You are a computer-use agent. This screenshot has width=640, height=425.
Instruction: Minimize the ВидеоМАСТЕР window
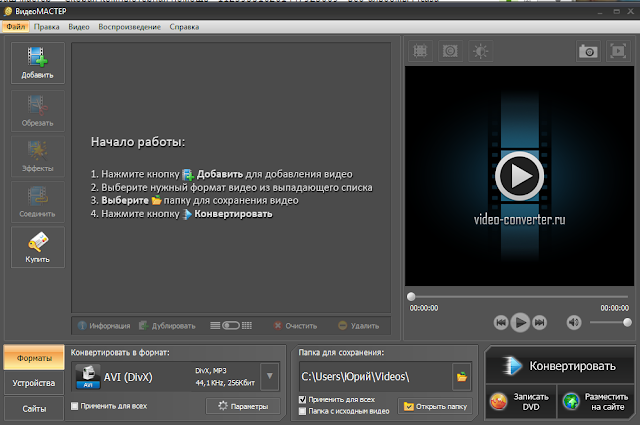[600, 12]
